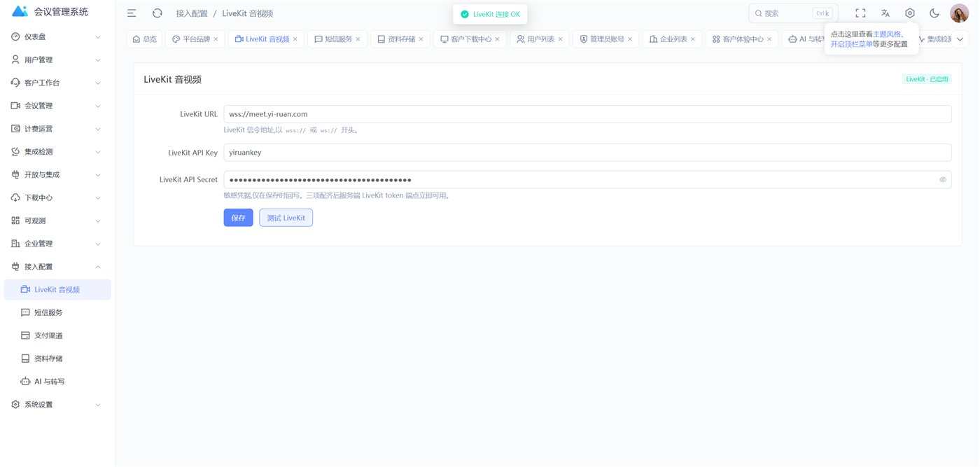Expand the 企业管理 sidebar menu

click(57, 244)
